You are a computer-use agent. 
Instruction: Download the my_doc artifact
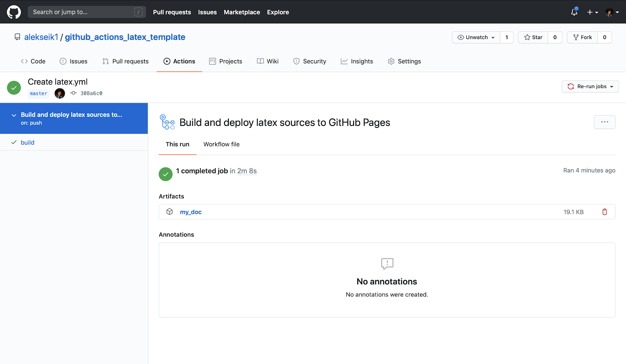click(191, 212)
